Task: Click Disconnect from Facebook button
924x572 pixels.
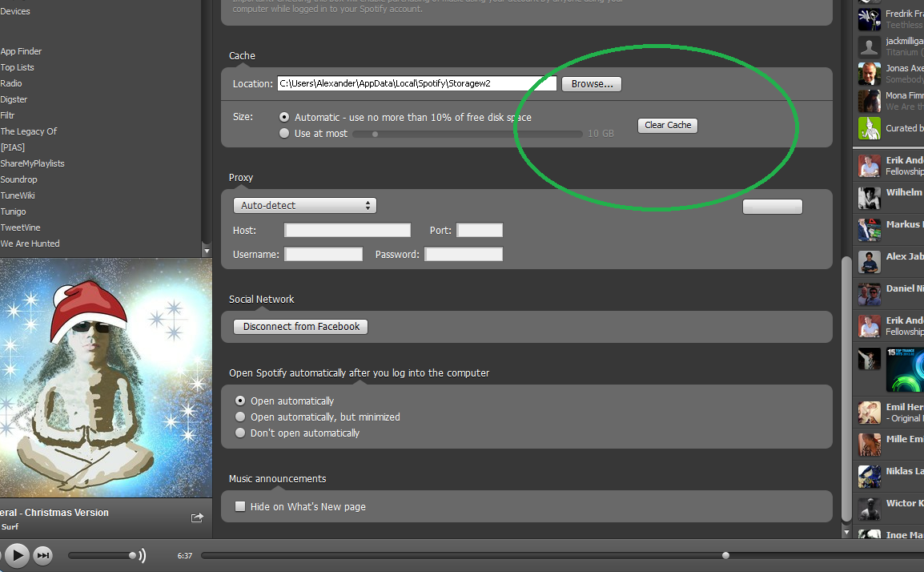Action: pos(301,327)
